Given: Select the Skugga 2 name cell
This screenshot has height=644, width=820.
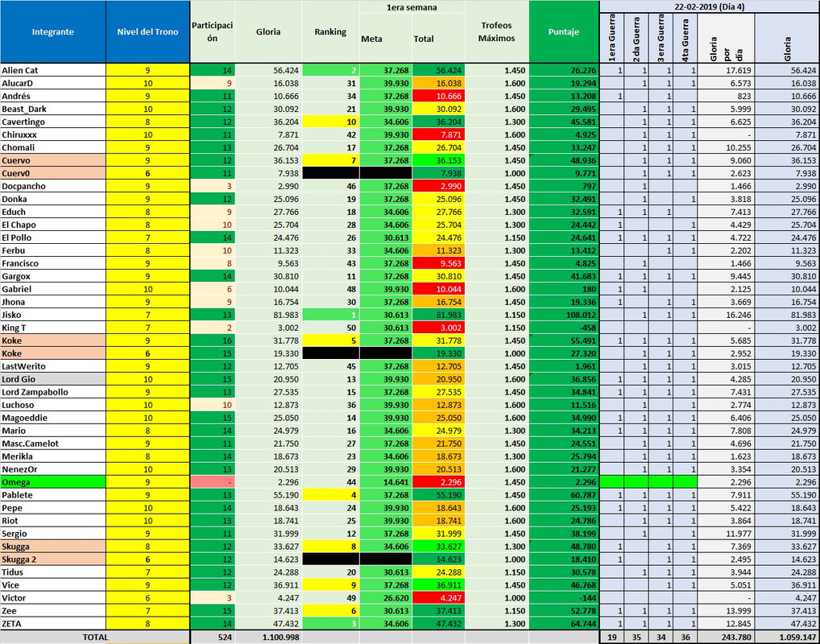Looking at the screenshot, I should [53, 559].
